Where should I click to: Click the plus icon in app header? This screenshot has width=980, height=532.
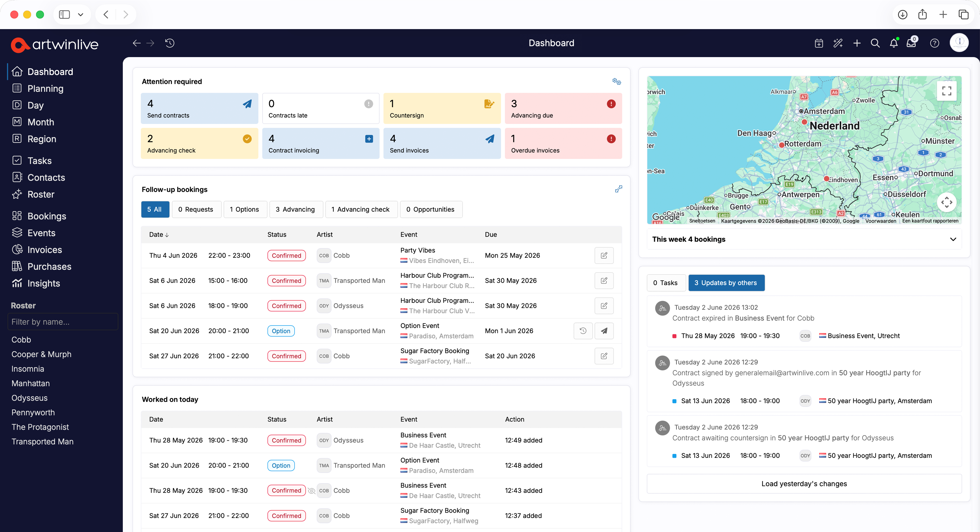tap(857, 43)
